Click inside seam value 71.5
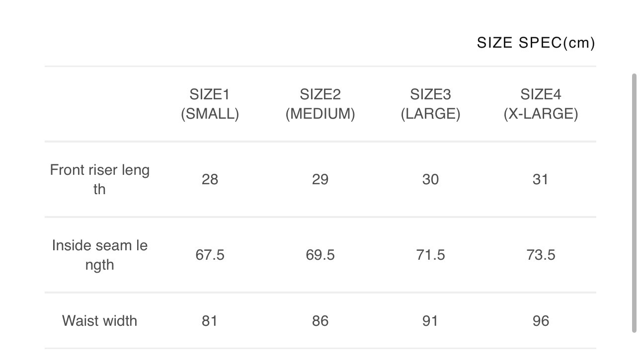The width and height of the screenshot is (641, 364). 430,255
